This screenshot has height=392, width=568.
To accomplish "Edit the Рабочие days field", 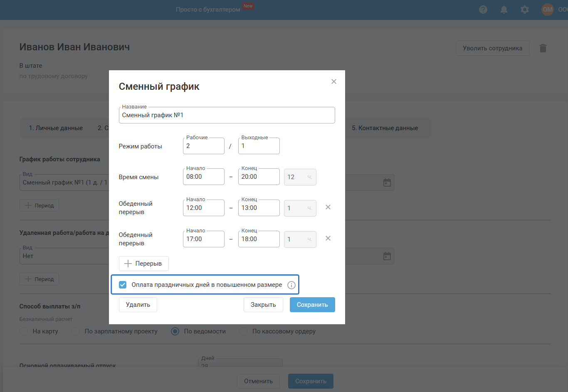I will [204, 146].
